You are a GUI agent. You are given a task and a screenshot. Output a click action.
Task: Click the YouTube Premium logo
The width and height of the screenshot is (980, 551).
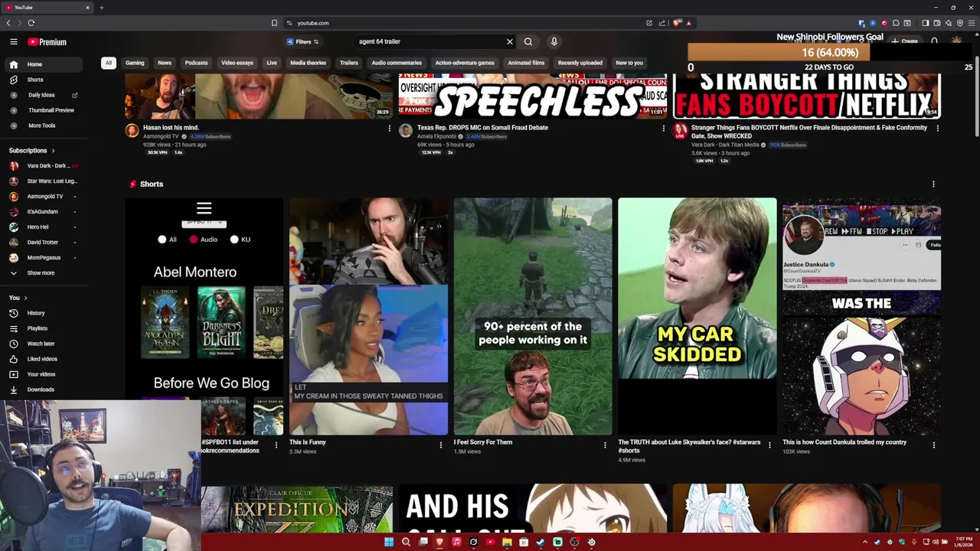pos(47,42)
